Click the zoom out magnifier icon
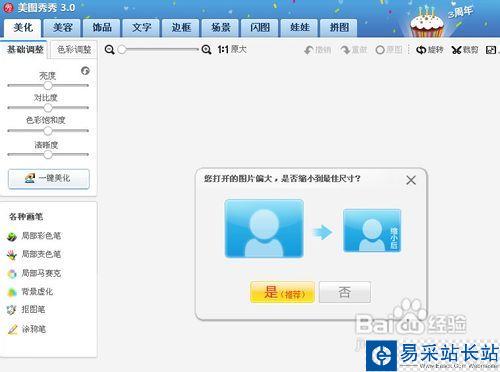 (109, 50)
